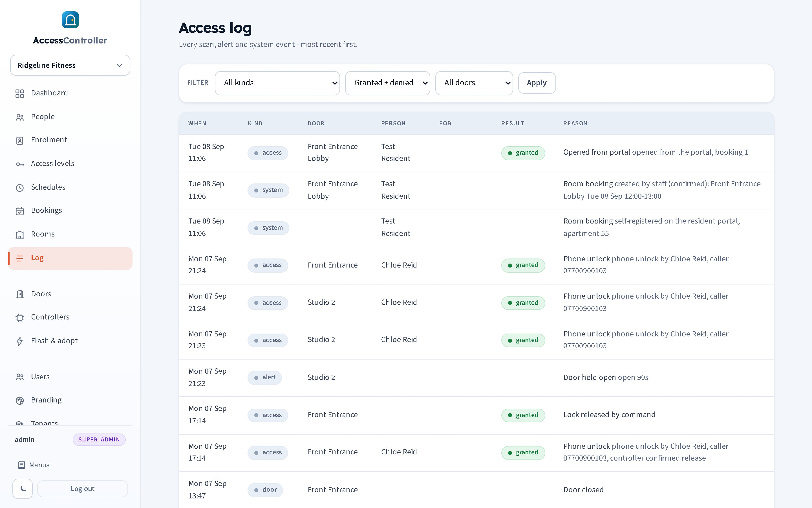Select the Log menu item

coord(70,258)
